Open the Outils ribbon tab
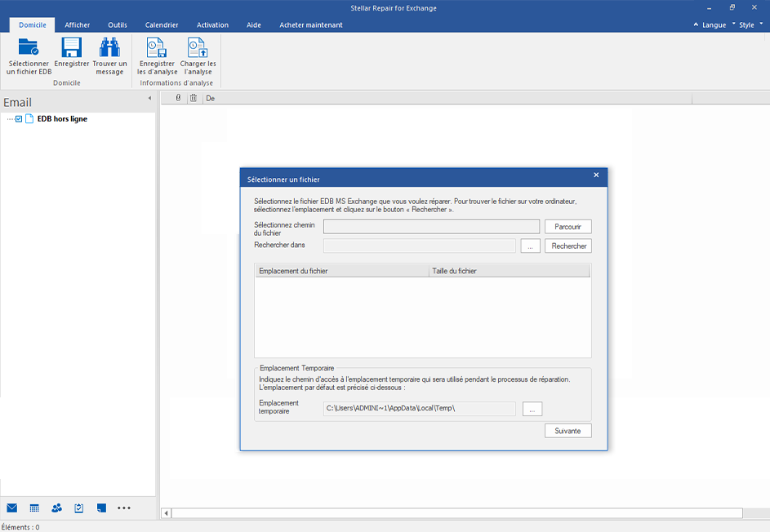770x532 pixels. coord(118,25)
